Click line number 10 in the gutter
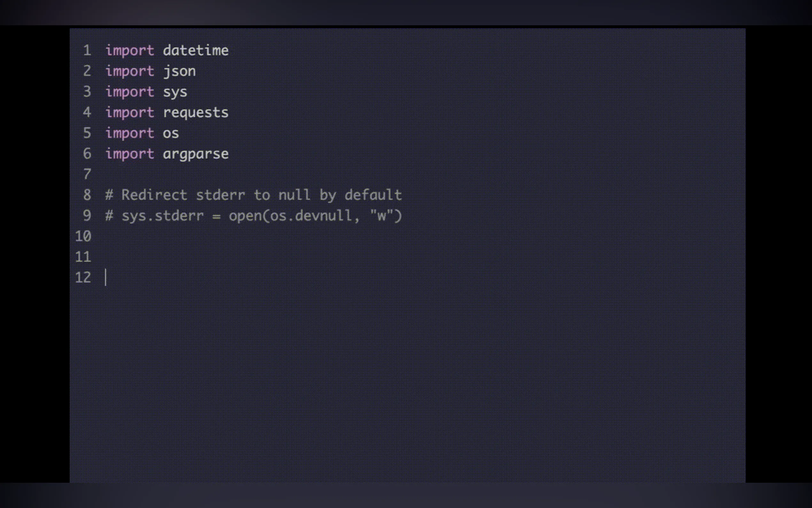This screenshot has width=812, height=508. (x=83, y=236)
